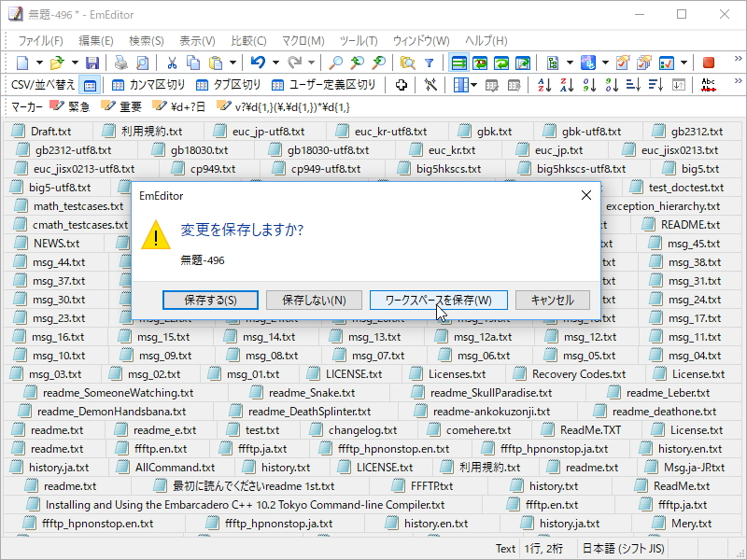Expand the CSV toolbar overflow chevron

coord(738,81)
